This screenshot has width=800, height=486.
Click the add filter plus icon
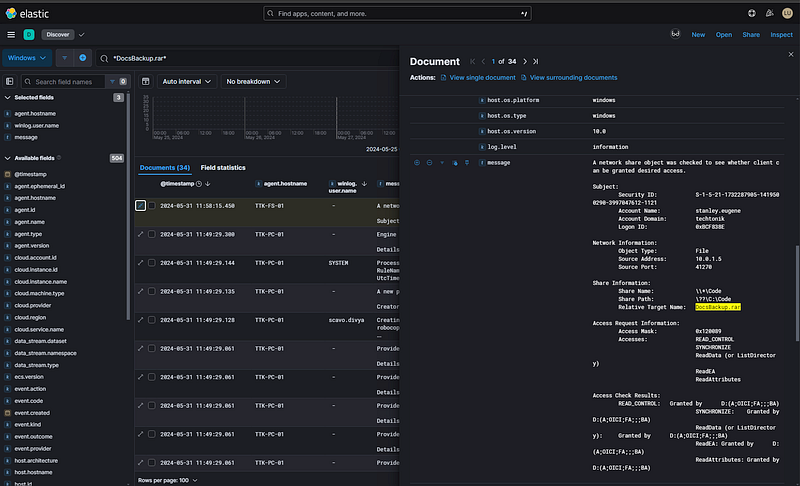click(83, 58)
